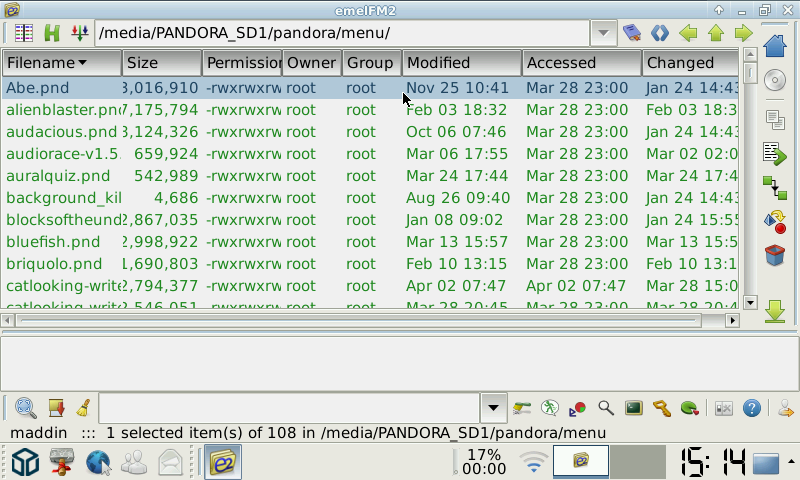Open the directory history dropdown
The height and width of the screenshot is (480, 800).
coord(603,33)
